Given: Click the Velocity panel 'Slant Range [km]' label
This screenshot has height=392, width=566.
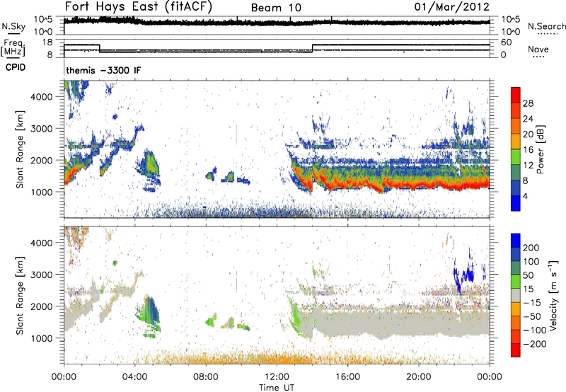Looking at the screenshot, I should tap(20, 296).
